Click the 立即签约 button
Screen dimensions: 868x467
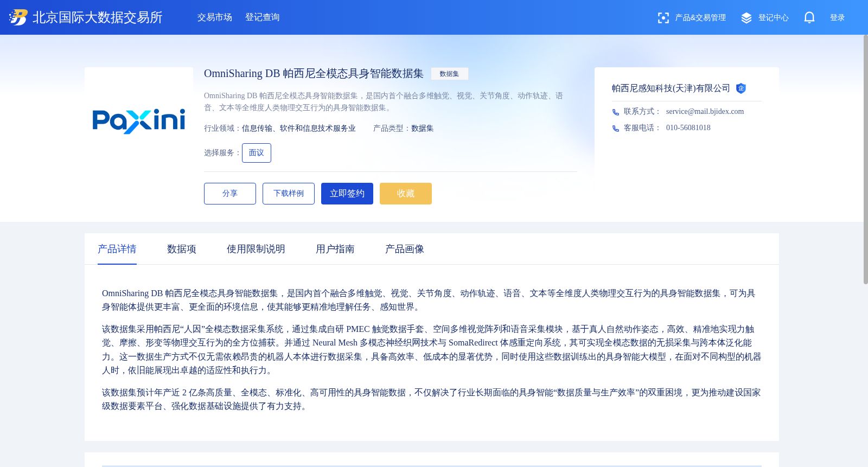(x=347, y=194)
